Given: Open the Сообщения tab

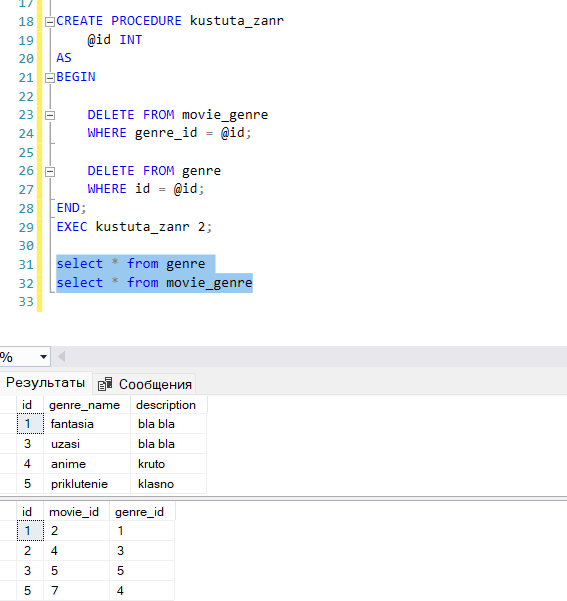Looking at the screenshot, I should pyautogui.click(x=145, y=384).
